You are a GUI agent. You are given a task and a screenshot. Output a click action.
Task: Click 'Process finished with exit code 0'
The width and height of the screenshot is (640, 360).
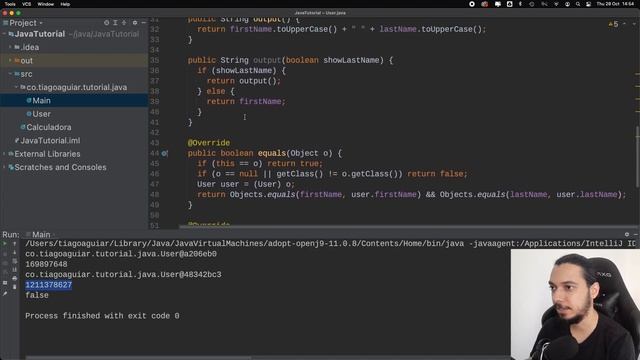point(102,316)
